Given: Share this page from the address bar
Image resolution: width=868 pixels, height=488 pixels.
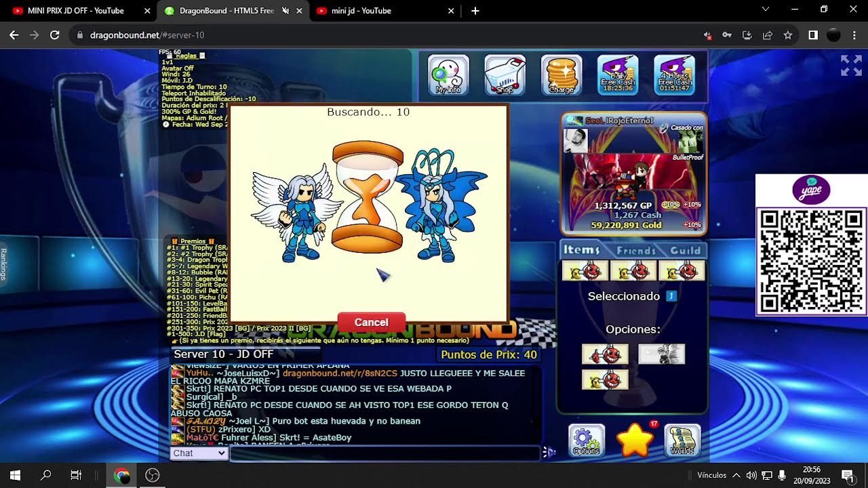Looking at the screenshot, I should [x=768, y=35].
